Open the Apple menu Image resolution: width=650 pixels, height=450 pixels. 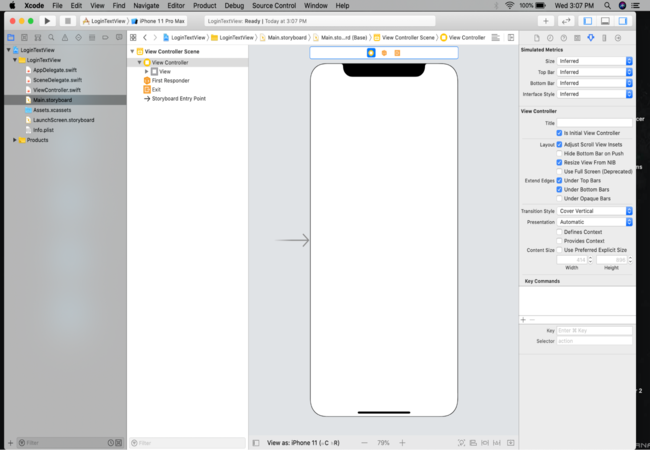[x=12, y=5]
